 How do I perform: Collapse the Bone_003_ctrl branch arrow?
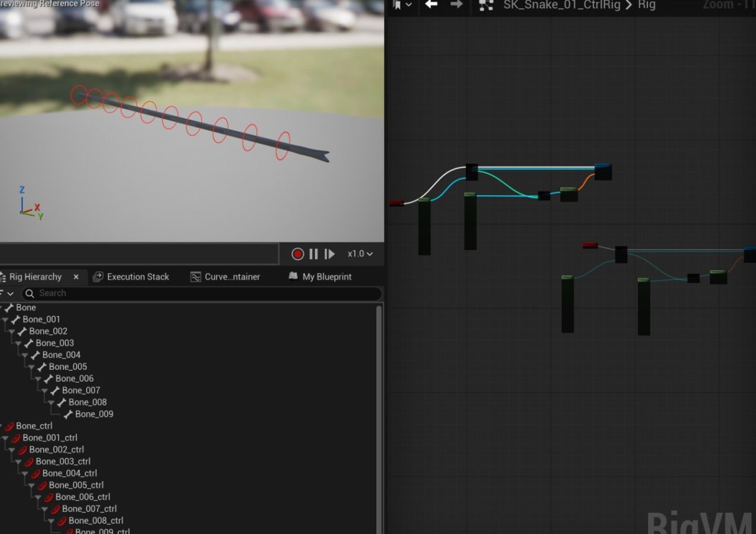tap(19, 462)
